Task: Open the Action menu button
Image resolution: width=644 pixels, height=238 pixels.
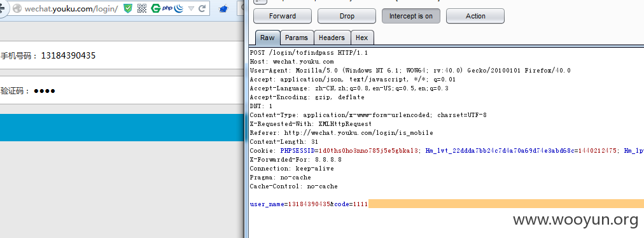Action: tap(475, 16)
